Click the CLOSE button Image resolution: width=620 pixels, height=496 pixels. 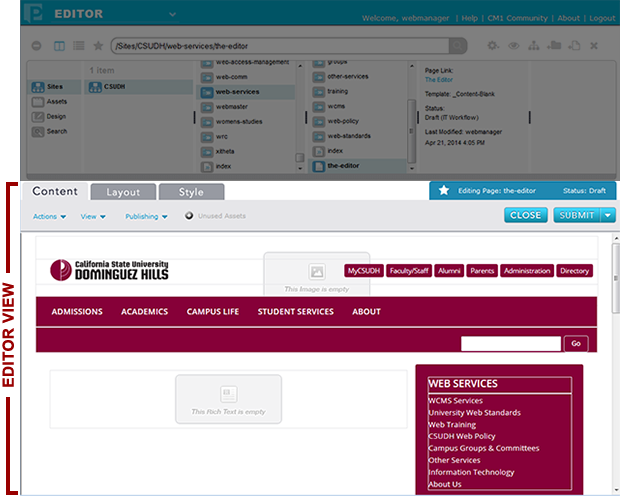click(x=525, y=215)
